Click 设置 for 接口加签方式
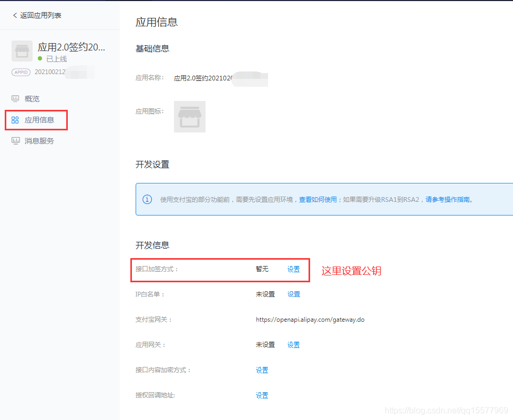The image size is (513, 420). pos(293,269)
